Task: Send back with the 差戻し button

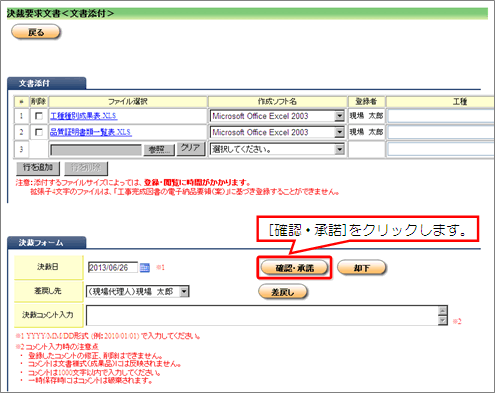Action: (x=283, y=292)
